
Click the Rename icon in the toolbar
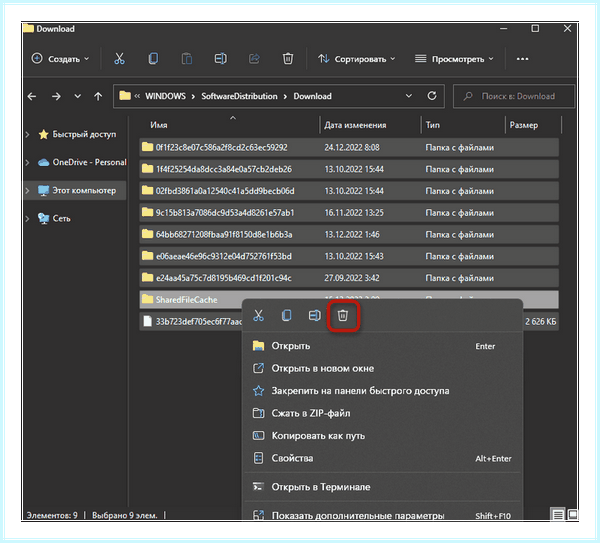[220, 59]
